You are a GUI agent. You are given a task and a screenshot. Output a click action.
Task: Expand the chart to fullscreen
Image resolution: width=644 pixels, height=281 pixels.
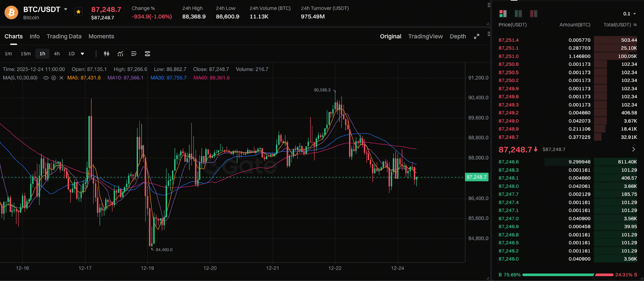[477, 36]
